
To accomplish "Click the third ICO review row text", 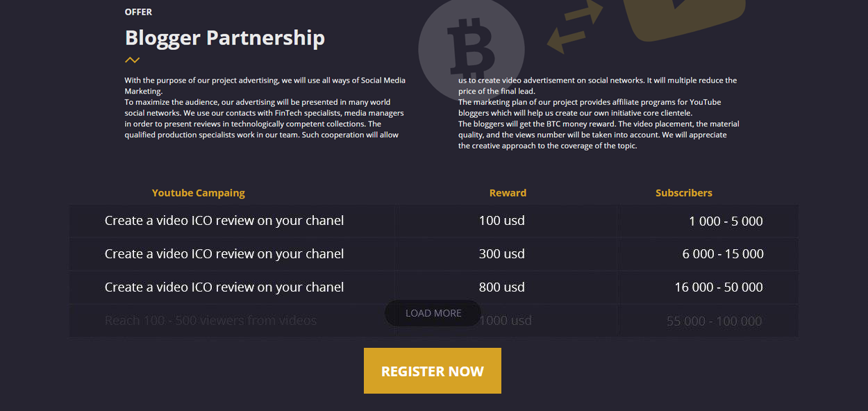I will (x=224, y=287).
